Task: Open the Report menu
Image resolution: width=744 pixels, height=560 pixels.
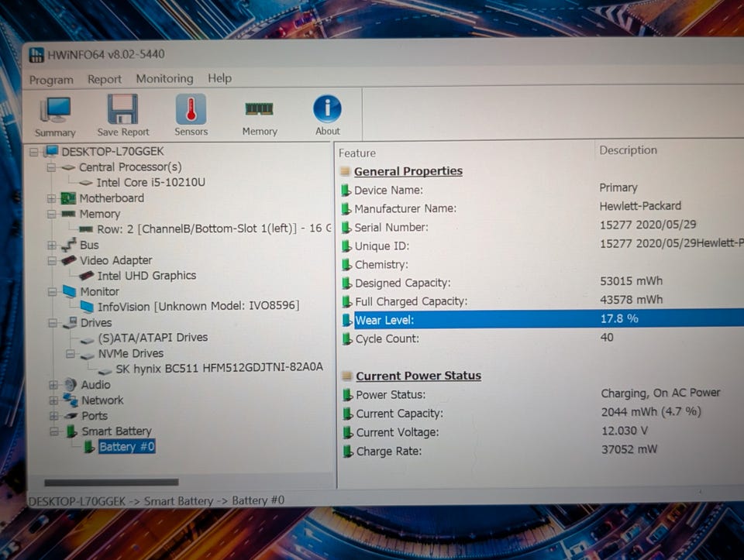Action: 105,79
